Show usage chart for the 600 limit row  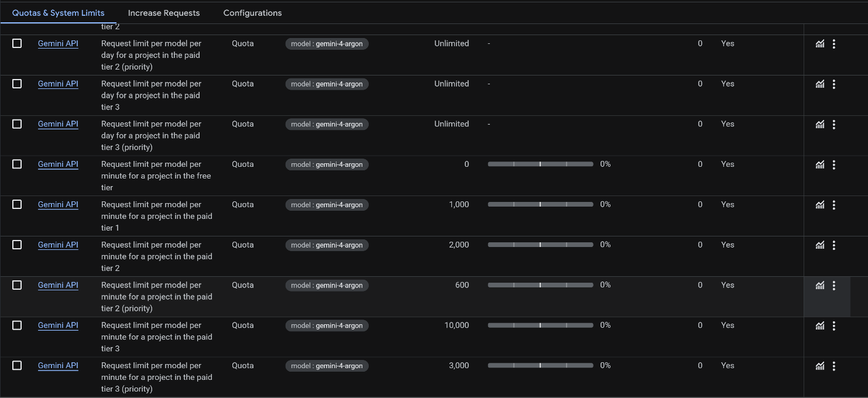820,286
